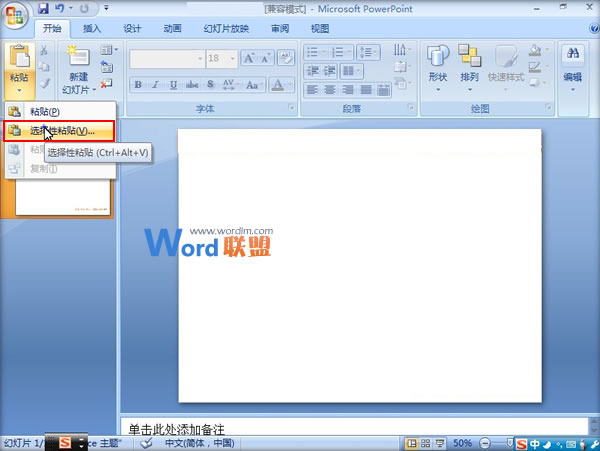Redo with the repeat arrow icon

[x=84, y=8]
